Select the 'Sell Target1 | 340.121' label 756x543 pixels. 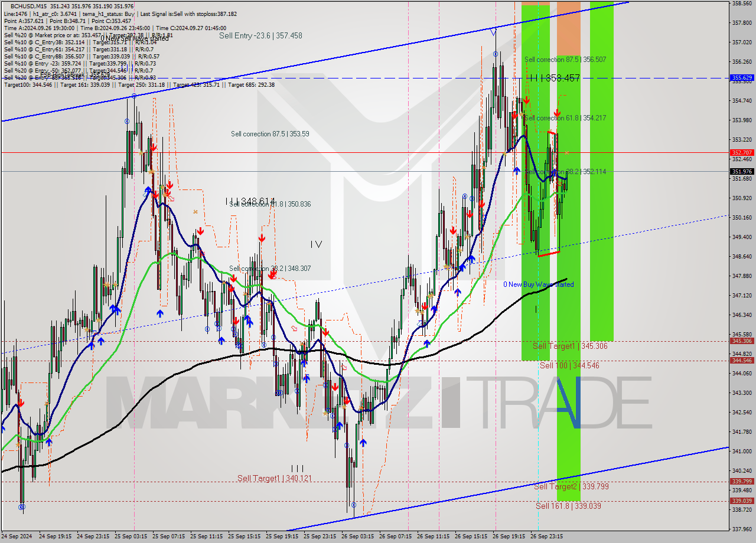click(275, 479)
